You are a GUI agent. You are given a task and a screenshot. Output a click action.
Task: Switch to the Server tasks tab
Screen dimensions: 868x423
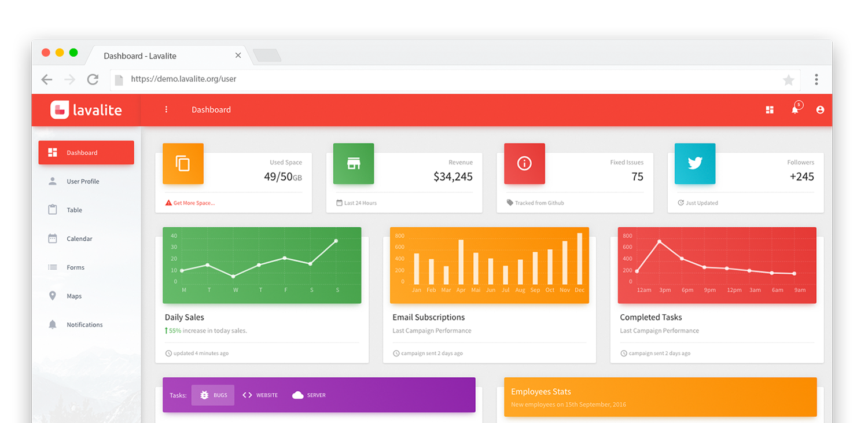click(309, 395)
